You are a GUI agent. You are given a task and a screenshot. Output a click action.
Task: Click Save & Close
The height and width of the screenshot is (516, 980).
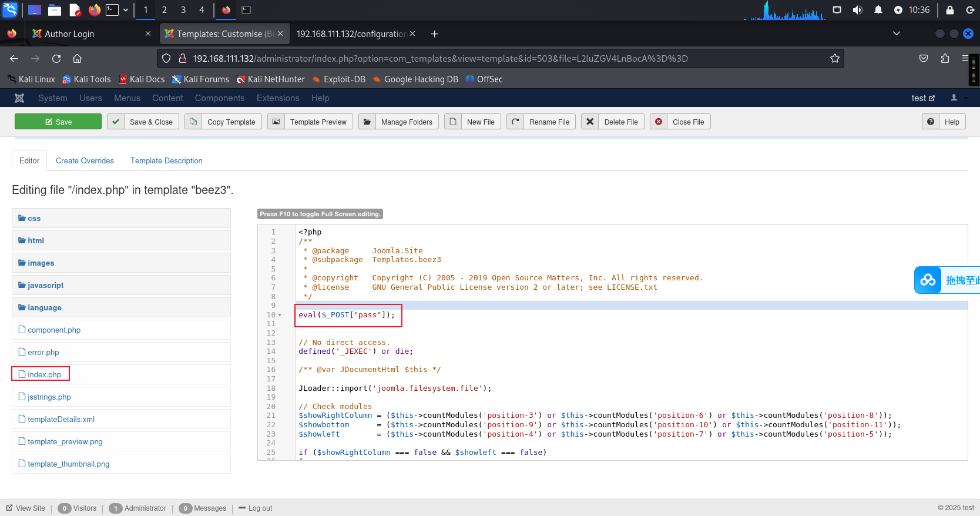(x=143, y=122)
